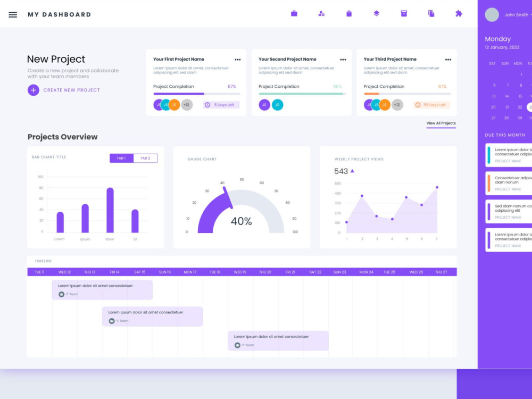Open the layers icon in top navigation

click(376, 14)
